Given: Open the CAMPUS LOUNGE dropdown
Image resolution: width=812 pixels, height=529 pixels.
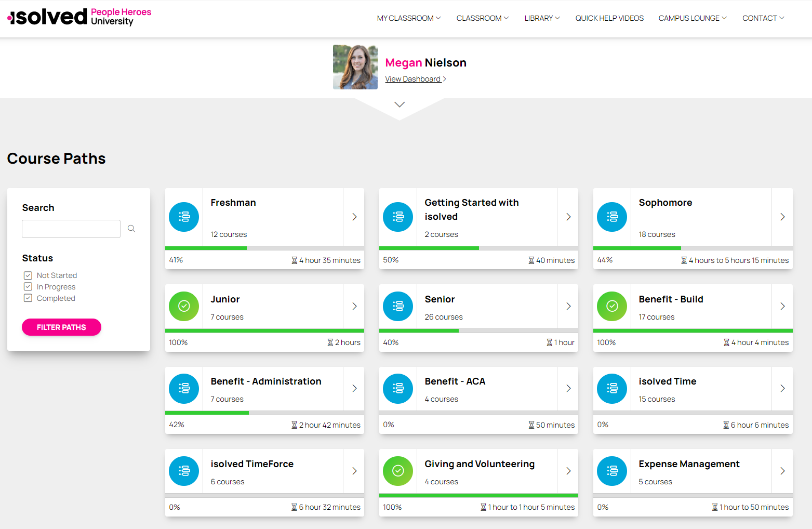Looking at the screenshot, I should point(692,18).
